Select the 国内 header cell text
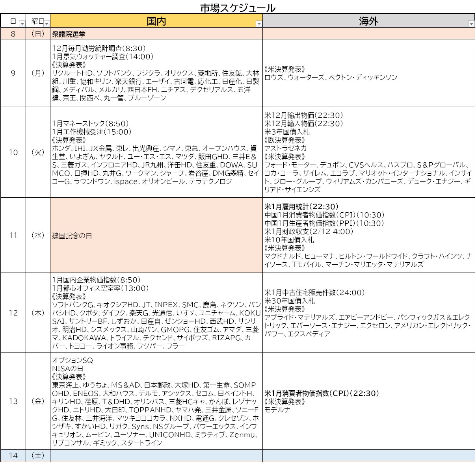 (156, 21)
